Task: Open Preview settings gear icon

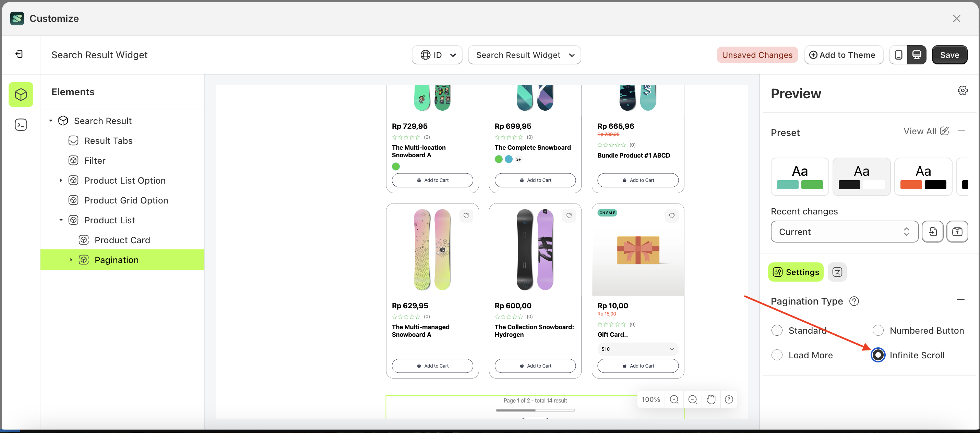Action: coord(963,90)
